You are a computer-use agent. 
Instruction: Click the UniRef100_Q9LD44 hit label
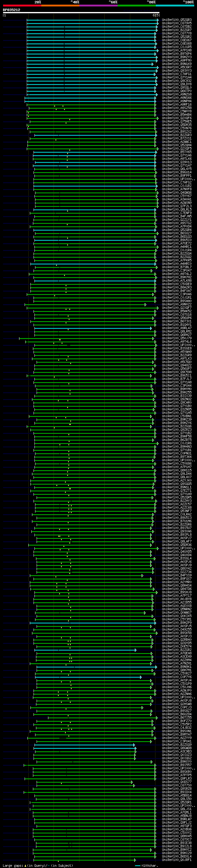177,474
